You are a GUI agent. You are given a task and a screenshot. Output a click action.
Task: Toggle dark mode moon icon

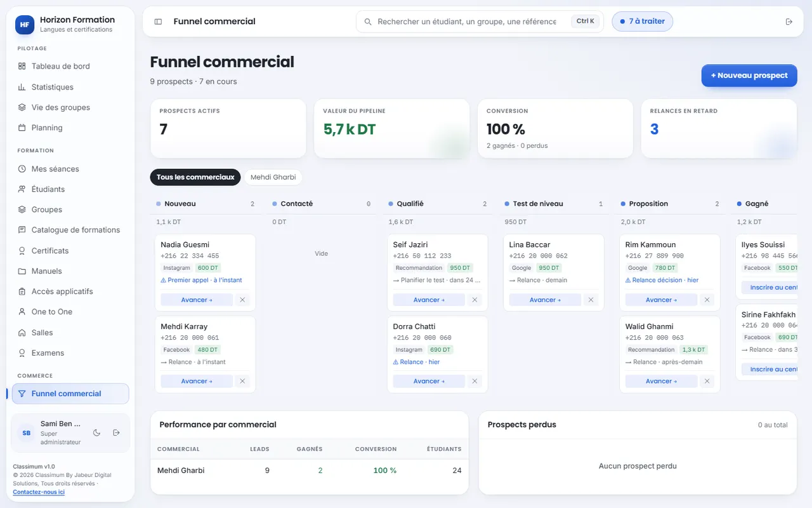(97, 432)
